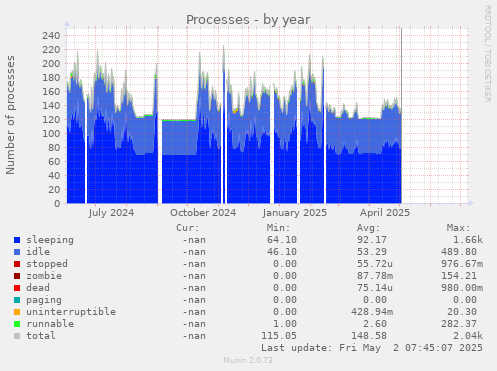
Task: Click uninterruptible average value 428.94m
Action: tap(372, 312)
